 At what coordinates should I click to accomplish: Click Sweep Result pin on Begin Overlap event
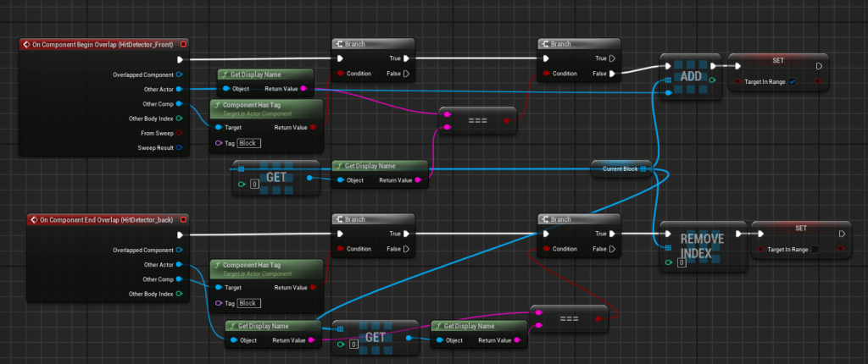click(x=179, y=147)
